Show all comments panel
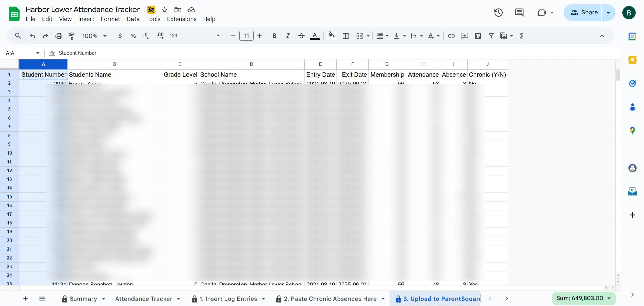Image resolution: width=644 pixels, height=306 pixels. 519,13
